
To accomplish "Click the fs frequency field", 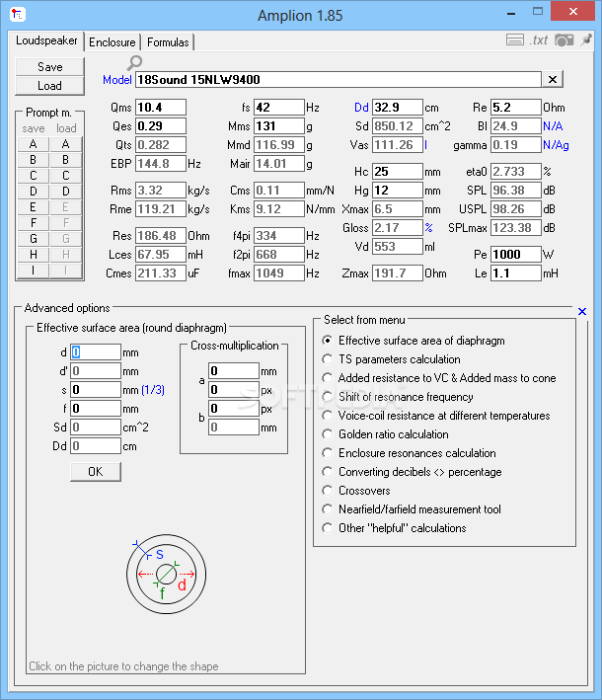I will point(279,108).
